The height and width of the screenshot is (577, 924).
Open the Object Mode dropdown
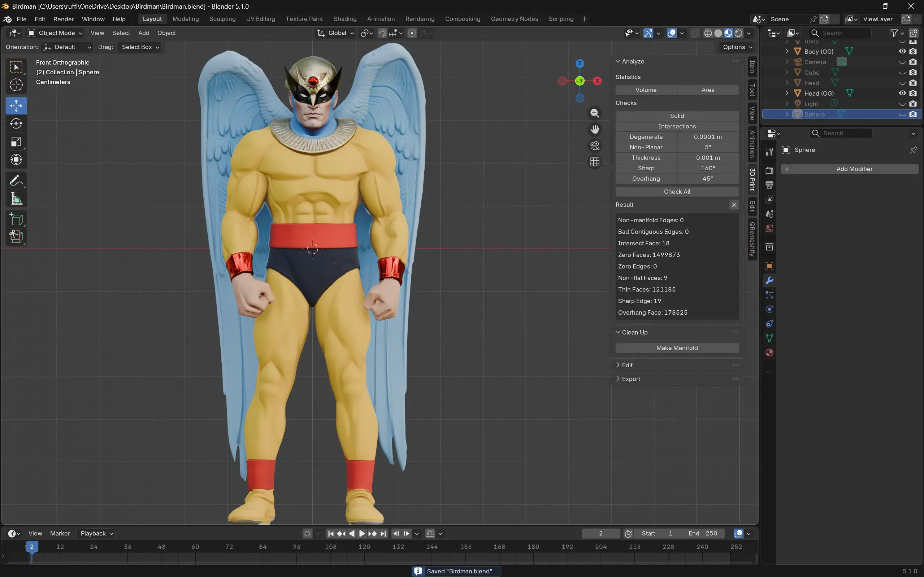(55, 33)
